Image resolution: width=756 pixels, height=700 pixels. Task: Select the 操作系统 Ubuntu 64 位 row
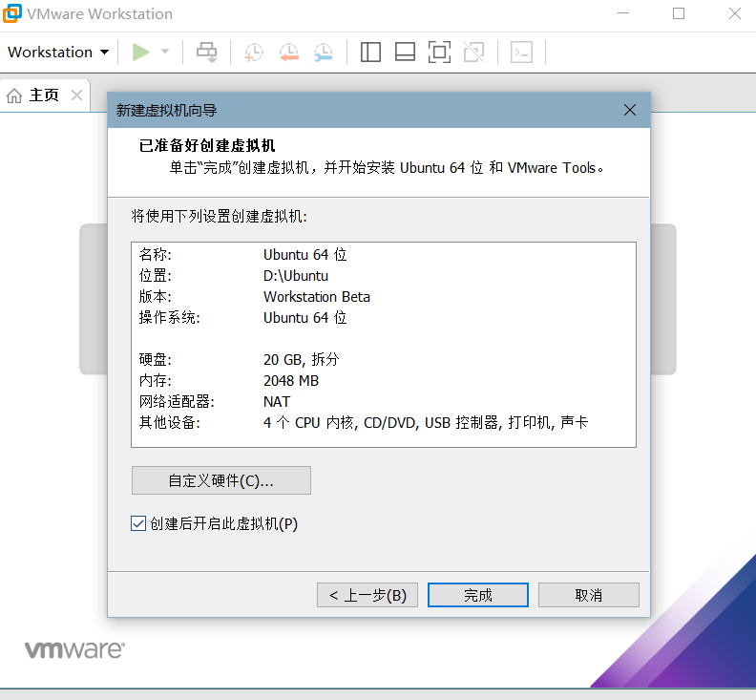(242, 317)
